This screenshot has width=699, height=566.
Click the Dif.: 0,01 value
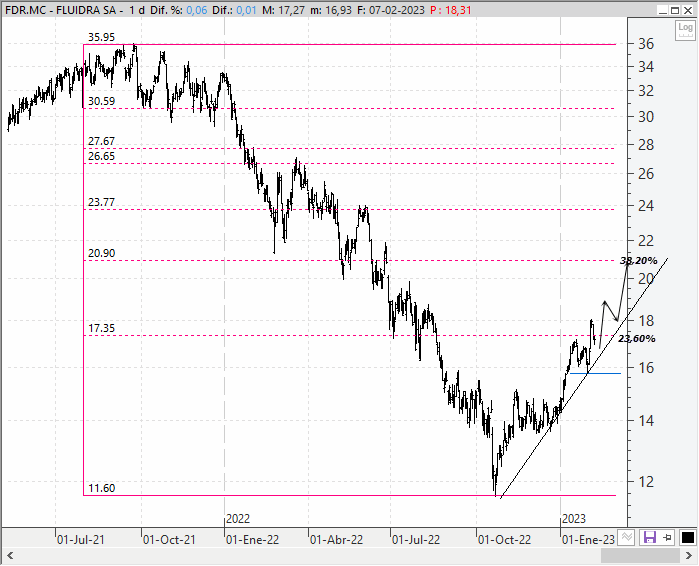point(234,10)
